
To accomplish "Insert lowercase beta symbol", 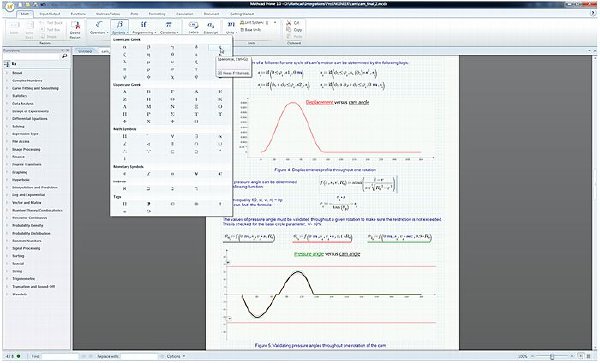I will (x=148, y=47).
